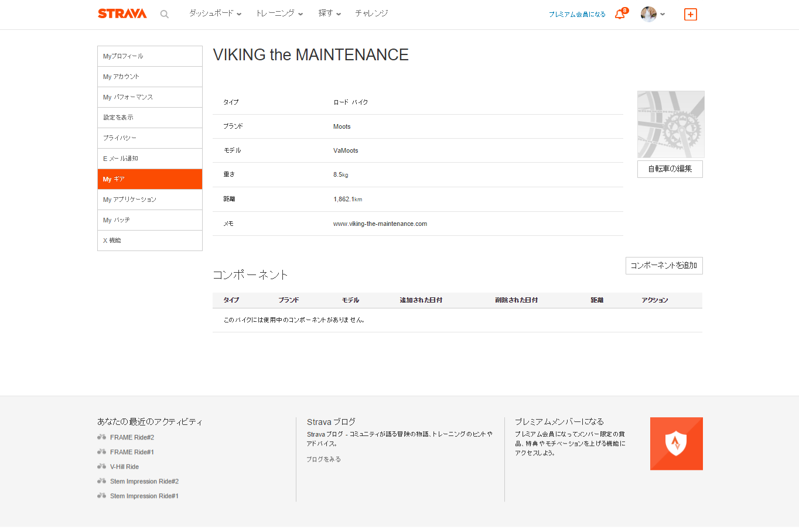Viewport: 799px width, 532px height.
Task: Open the V-Hill Ride activity link
Action: [124, 466]
